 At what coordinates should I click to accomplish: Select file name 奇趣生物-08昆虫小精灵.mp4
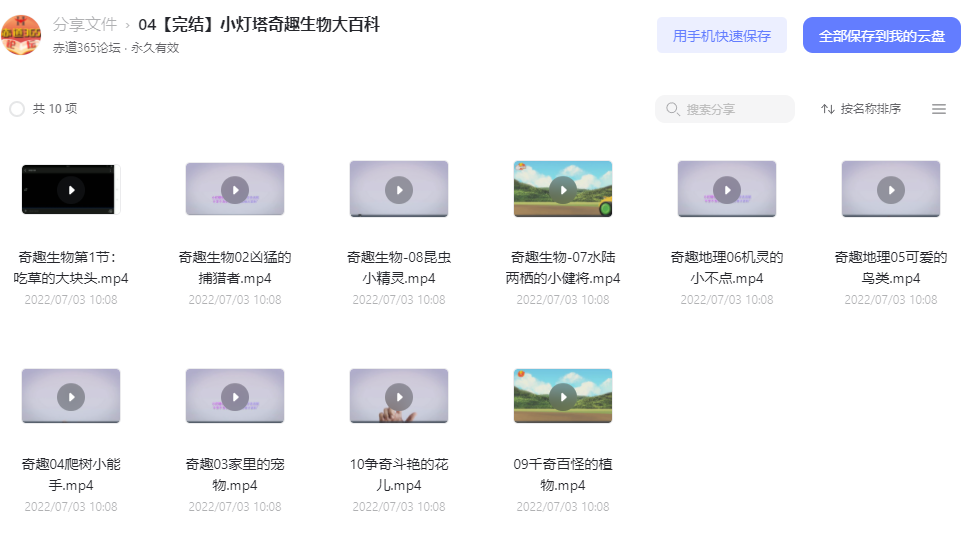pyautogui.click(x=399, y=267)
